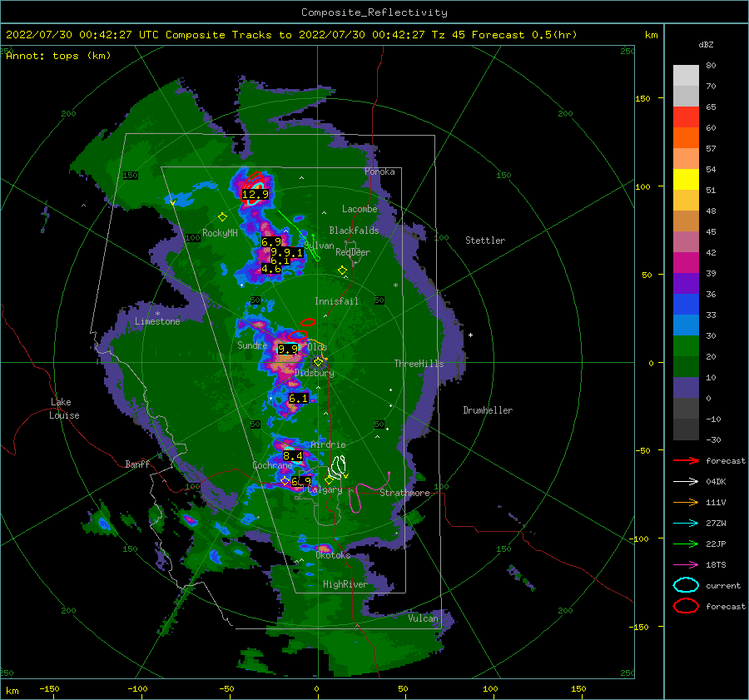Click the orange 111V arrow legend icon
Screen dimensions: 749x700
pos(686,502)
